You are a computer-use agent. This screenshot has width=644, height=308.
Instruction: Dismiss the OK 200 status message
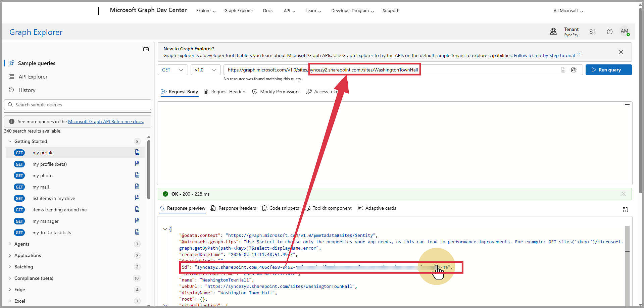[x=624, y=194]
